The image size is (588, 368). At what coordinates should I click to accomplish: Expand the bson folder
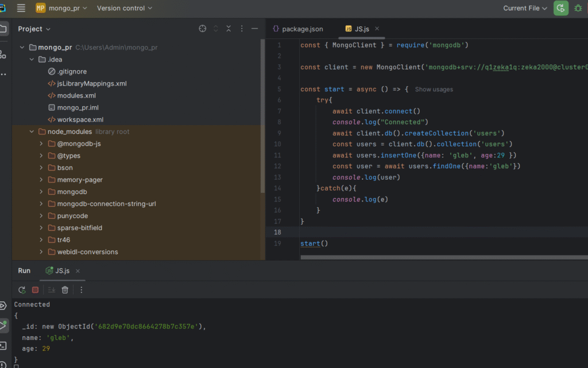click(x=41, y=168)
